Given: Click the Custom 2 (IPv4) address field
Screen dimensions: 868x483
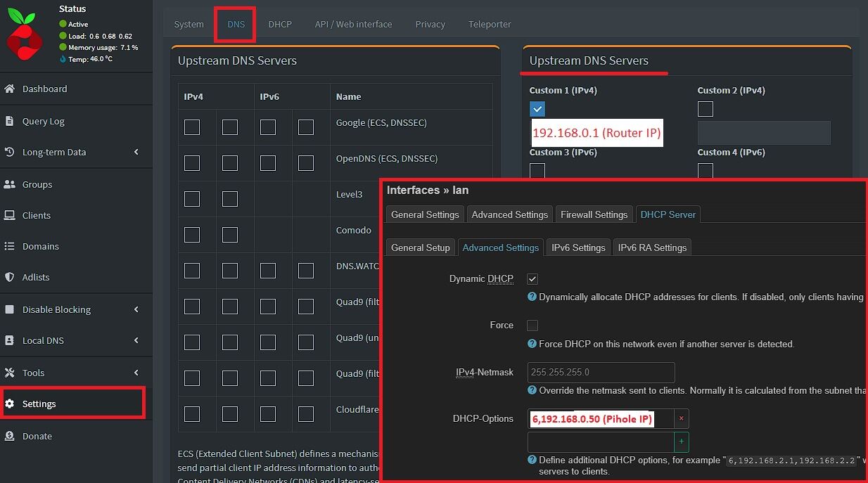Looking at the screenshot, I should (764, 133).
